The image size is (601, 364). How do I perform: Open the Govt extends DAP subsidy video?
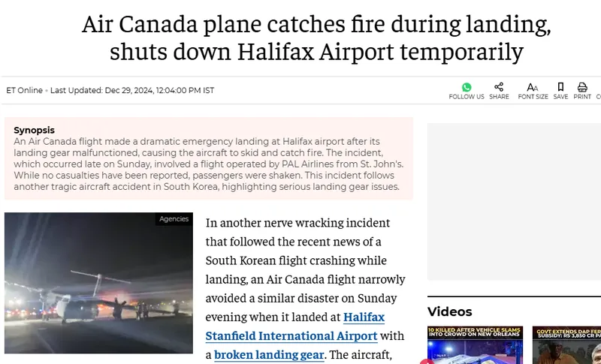(566, 345)
